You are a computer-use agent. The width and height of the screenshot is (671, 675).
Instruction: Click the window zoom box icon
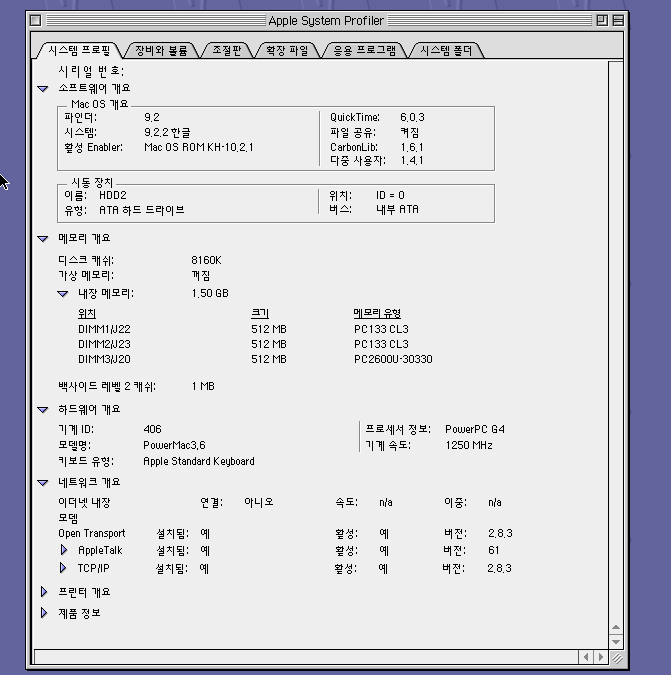click(602, 20)
